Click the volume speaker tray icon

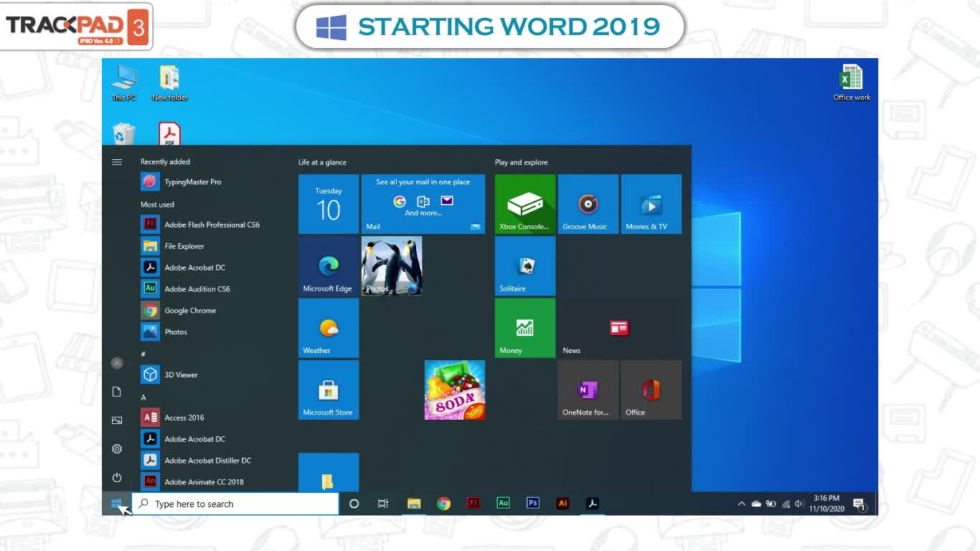tap(799, 504)
